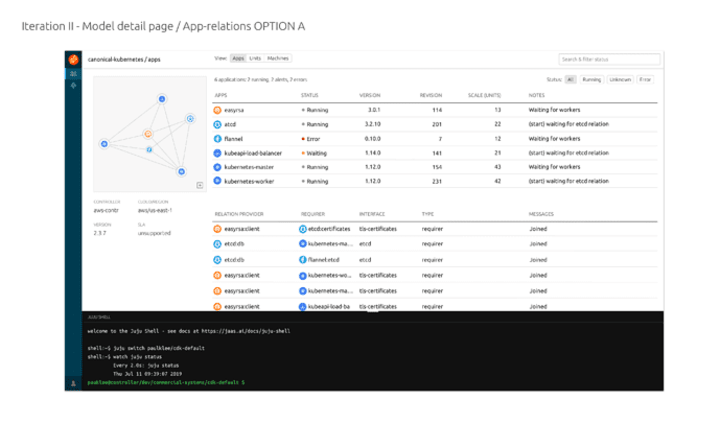
Task: Select the light-blue etcd node in the graph
Action: 190,118
